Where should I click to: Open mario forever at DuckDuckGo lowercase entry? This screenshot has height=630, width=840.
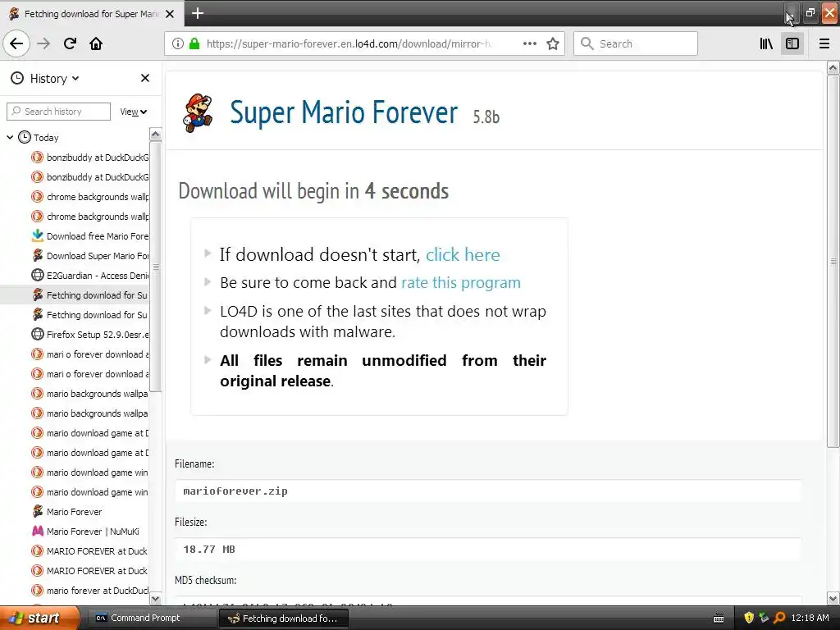coord(90,591)
